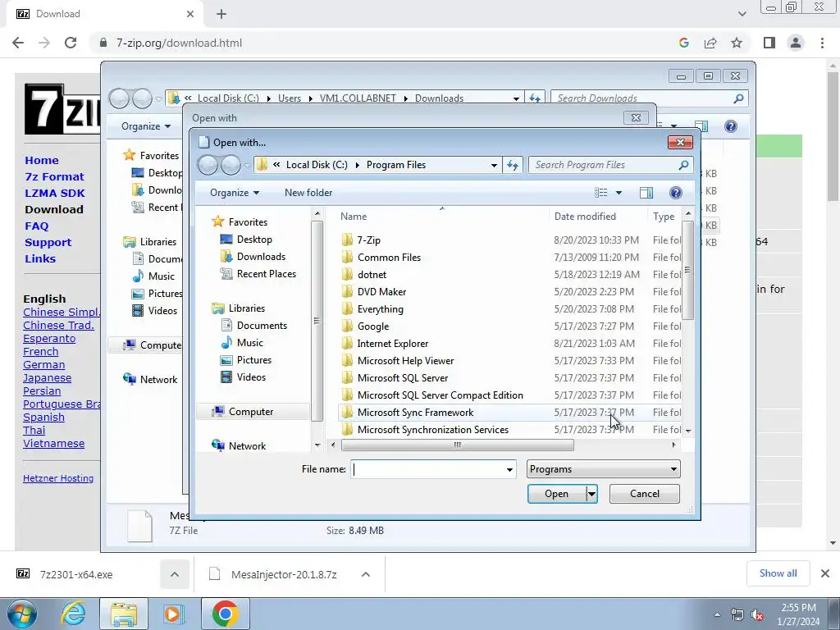This screenshot has height=630, width=840.
Task: Click the horizontal scrollbar in file list
Action: [x=457, y=445]
